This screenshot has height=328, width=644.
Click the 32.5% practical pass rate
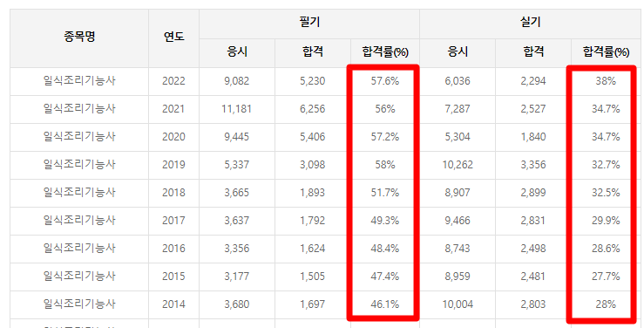(x=606, y=193)
